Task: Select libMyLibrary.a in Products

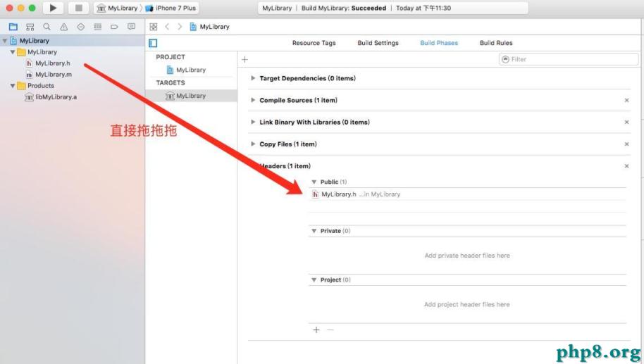Action: pyautogui.click(x=51, y=97)
